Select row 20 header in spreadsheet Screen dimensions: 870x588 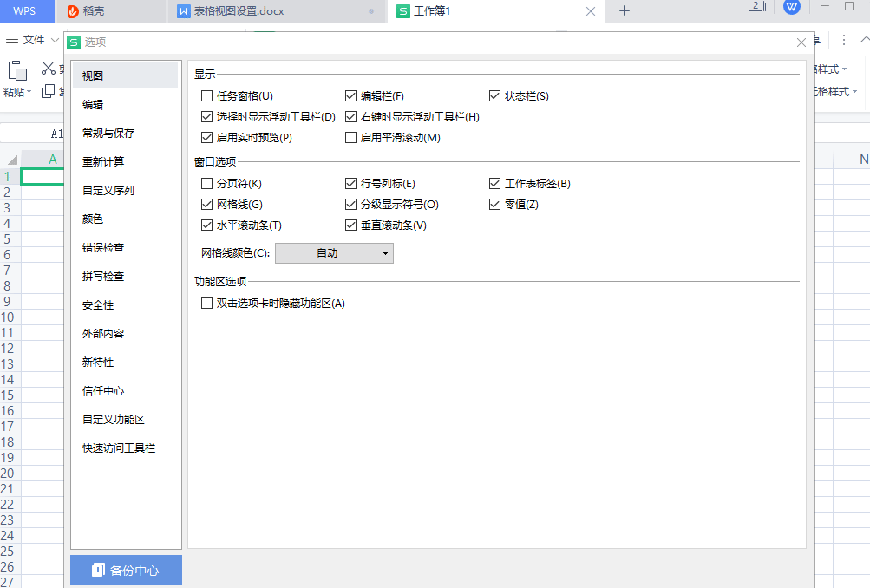pyautogui.click(x=10, y=474)
